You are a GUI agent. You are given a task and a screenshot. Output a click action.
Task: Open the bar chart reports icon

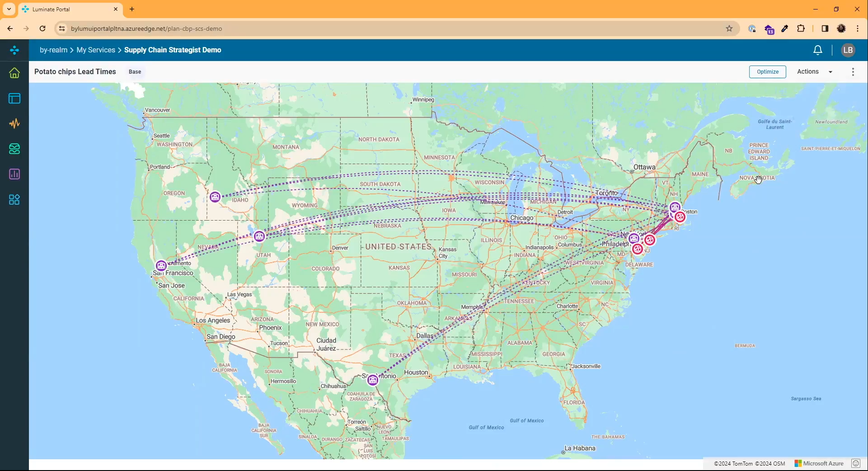pos(14,174)
